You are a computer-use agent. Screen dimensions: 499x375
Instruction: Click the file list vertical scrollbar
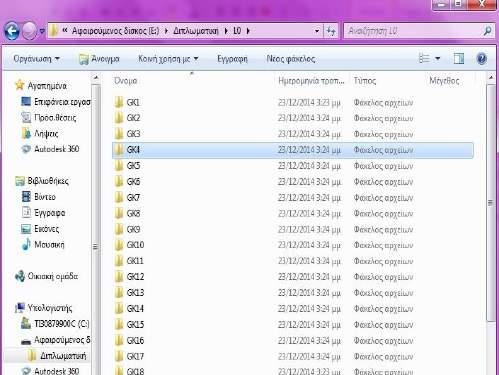[490, 203]
